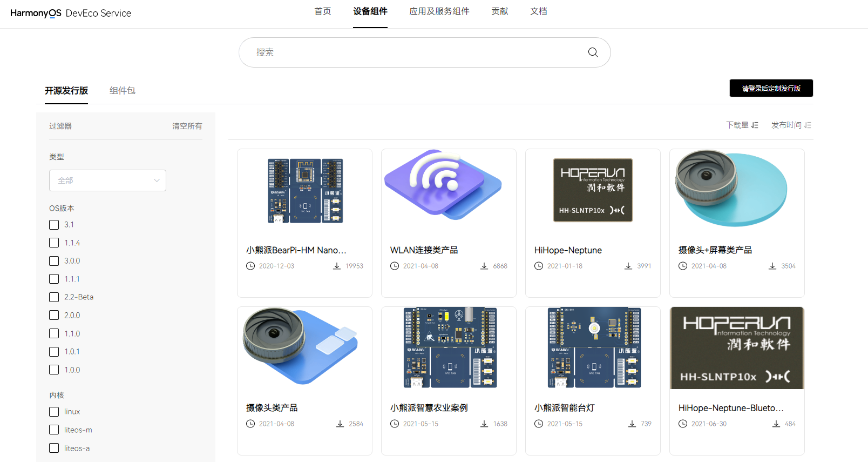Sort results by 发布时间

[786, 125]
